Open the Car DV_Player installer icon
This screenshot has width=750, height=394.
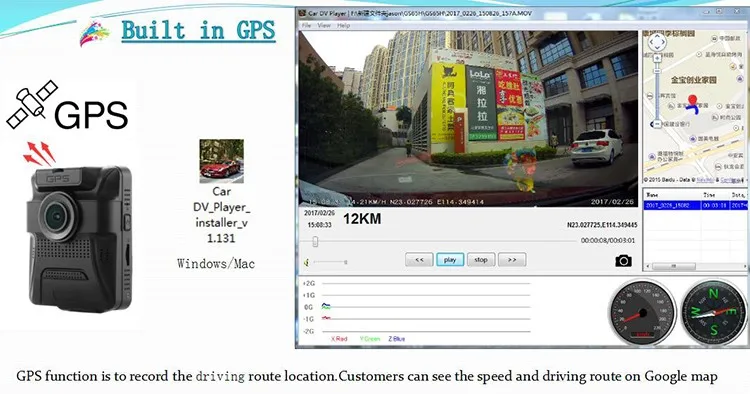(x=221, y=161)
